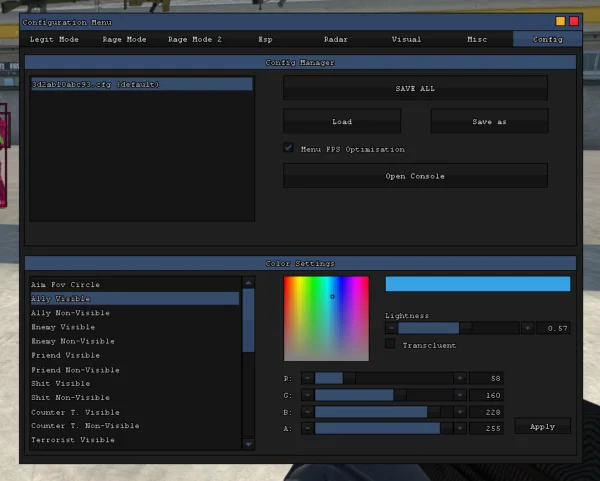Select Shit Non-Visible color entry
This screenshot has height=481, width=600.
(x=135, y=398)
